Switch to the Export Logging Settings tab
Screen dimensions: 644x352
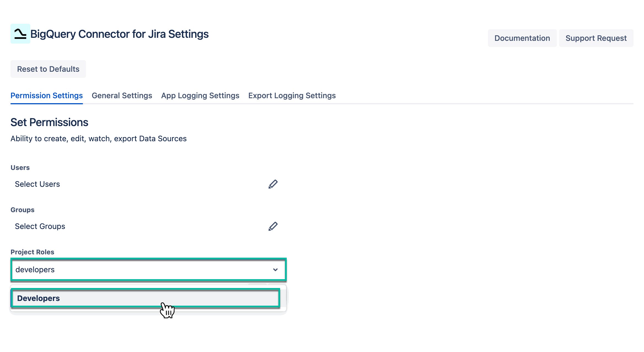pyautogui.click(x=292, y=95)
